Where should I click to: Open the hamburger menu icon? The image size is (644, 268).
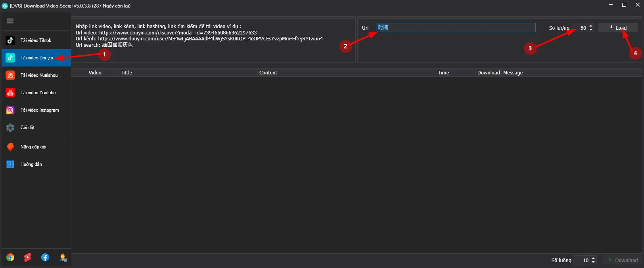[x=10, y=21]
